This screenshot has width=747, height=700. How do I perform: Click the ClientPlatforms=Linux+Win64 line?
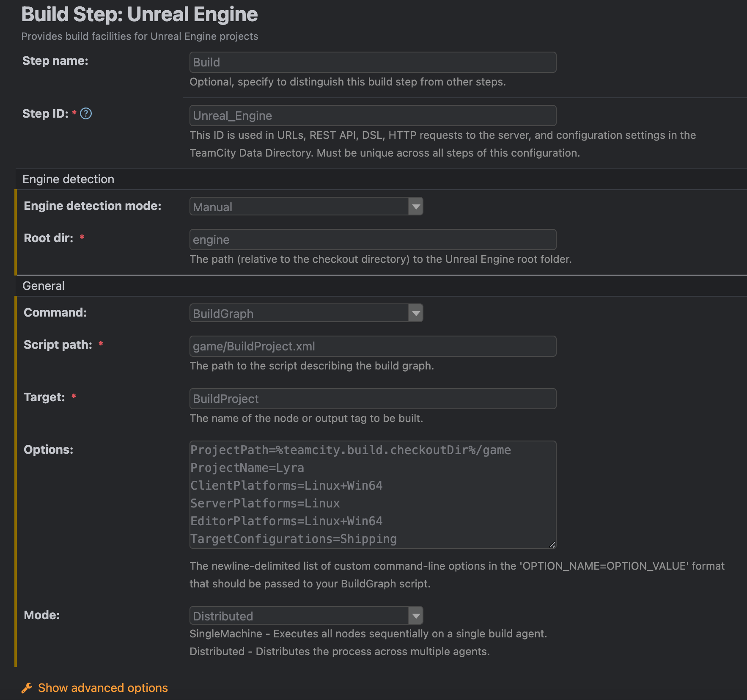(x=286, y=486)
